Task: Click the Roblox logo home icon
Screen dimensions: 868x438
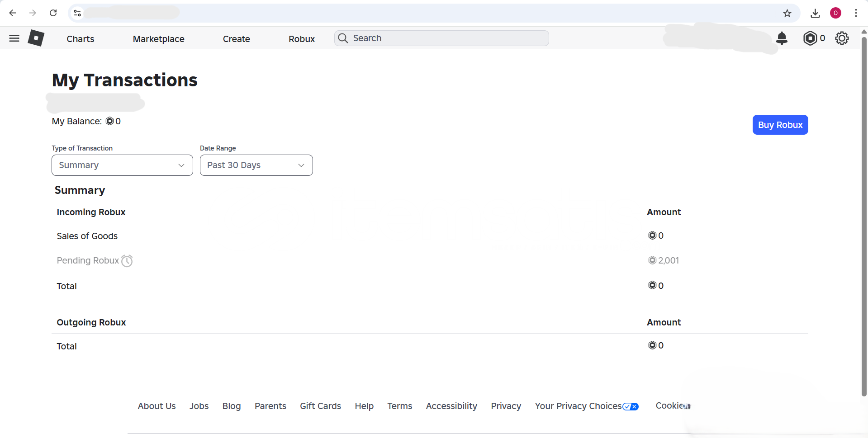Action: [36, 38]
